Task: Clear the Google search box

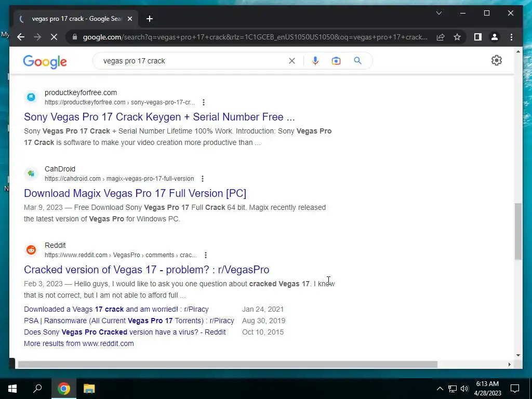Action: [x=292, y=61]
